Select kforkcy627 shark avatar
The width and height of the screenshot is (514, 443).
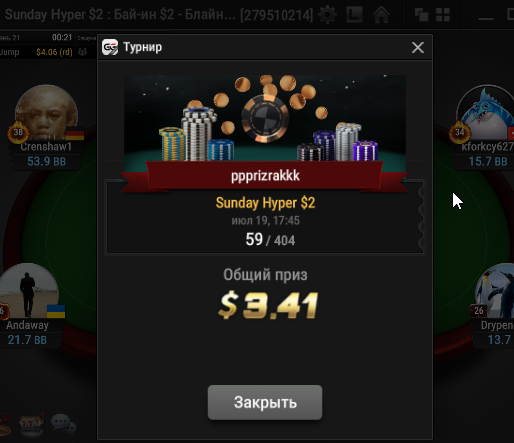click(x=486, y=112)
